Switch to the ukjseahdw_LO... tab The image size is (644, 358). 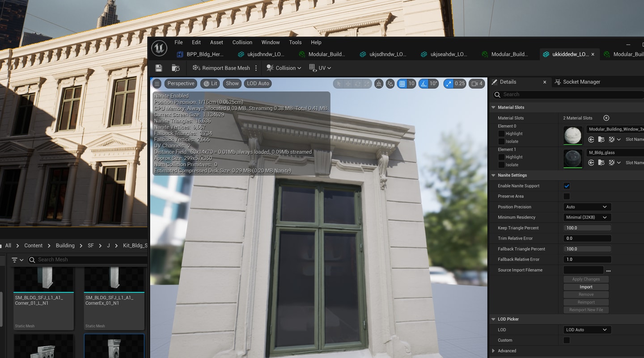pos(444,54)
